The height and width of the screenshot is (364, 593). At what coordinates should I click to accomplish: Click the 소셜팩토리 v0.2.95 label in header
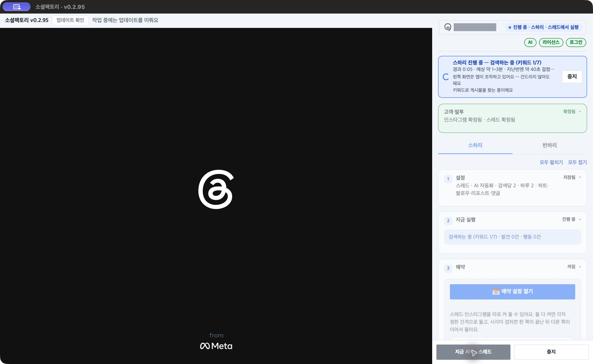click(27, 20)
